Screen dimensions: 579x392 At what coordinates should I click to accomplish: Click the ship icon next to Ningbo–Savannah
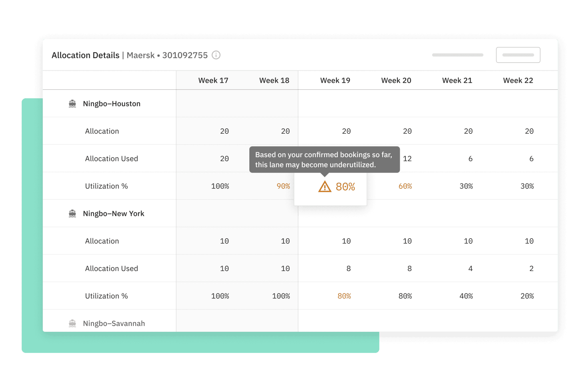72,323
